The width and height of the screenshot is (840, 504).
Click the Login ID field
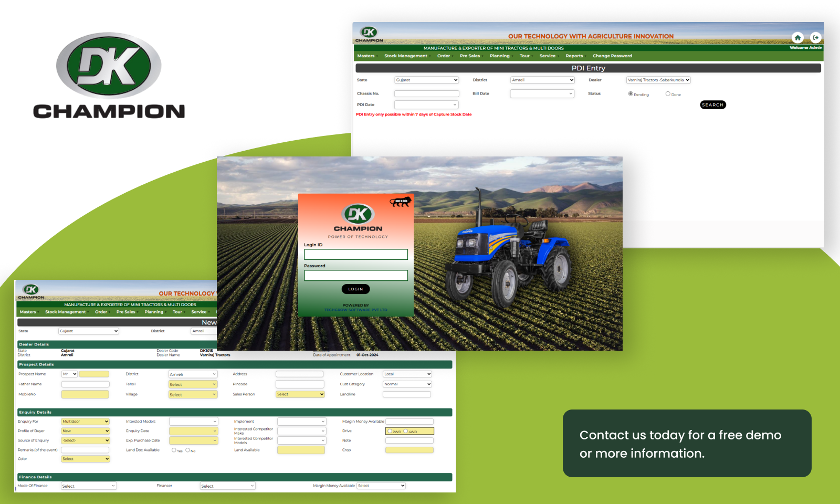356,255
